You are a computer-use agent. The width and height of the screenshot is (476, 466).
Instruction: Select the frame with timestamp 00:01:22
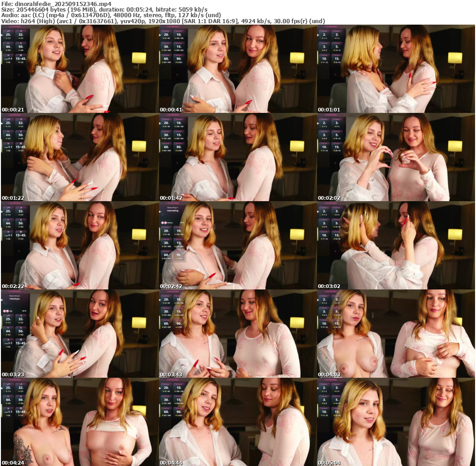(80, 157)
